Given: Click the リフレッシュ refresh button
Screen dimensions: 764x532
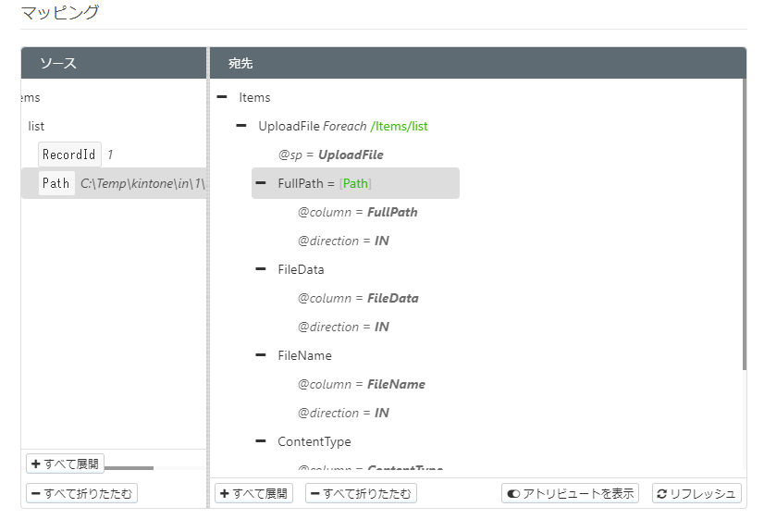Looking at the screenshot, I should [696, 493].
